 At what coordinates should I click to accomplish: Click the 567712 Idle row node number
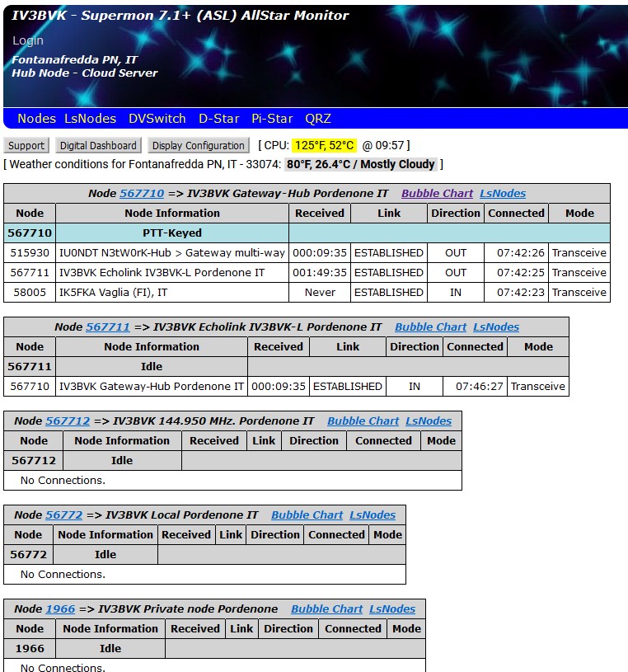[x=34, y=460]
